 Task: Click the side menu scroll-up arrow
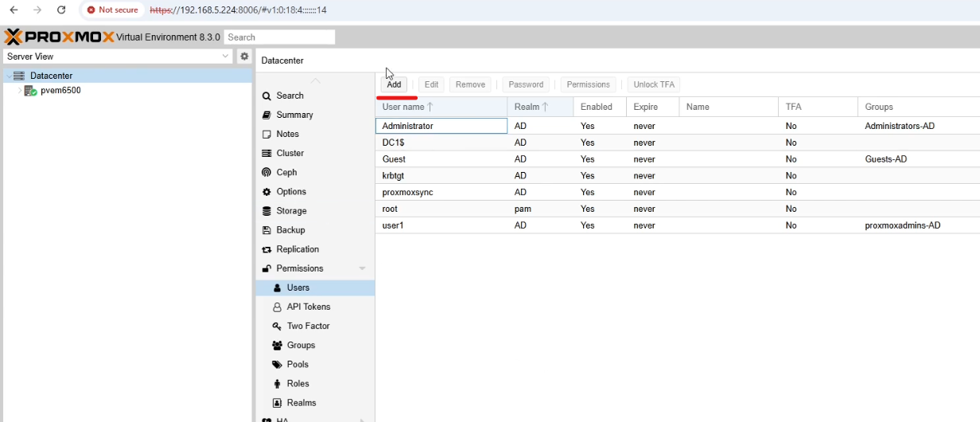pos(316,81)
